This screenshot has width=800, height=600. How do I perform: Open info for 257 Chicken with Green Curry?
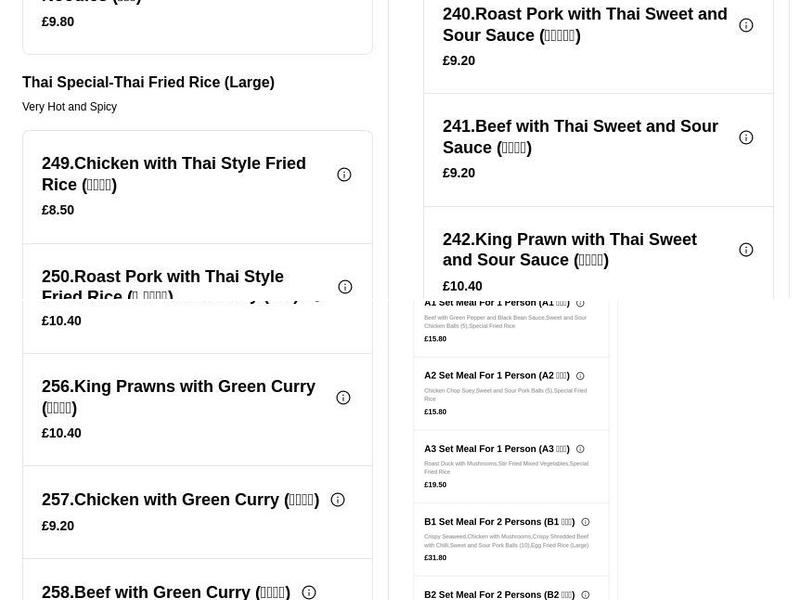[x=338, y=499]
